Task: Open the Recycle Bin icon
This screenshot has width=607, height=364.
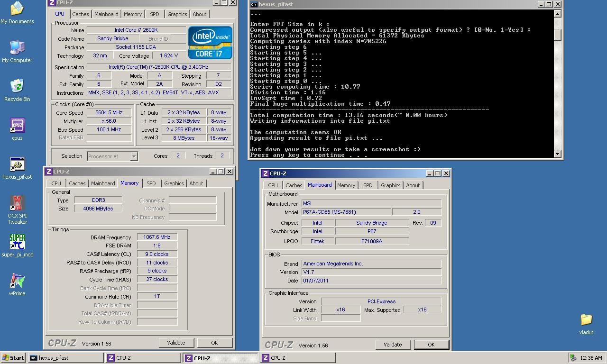Action: coord(17,91)
